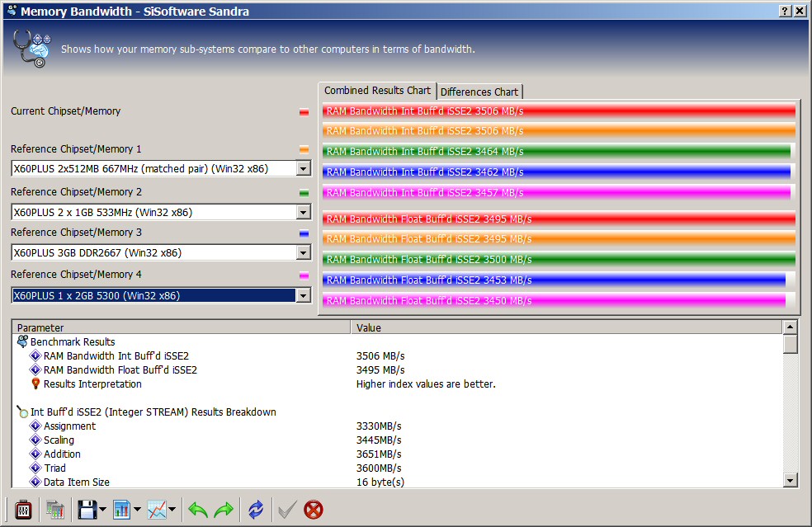Click the diamond icon beside Triad
The image size is (812, 527).
click(35, 468)
